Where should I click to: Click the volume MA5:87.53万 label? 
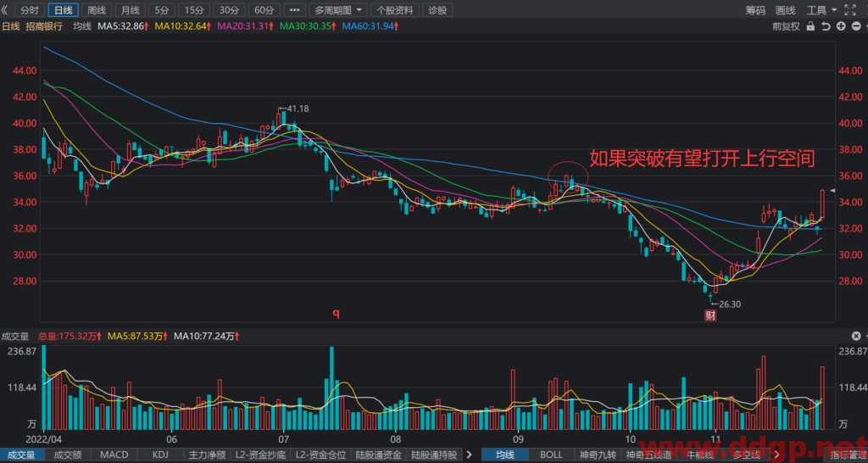coord(138,336)
